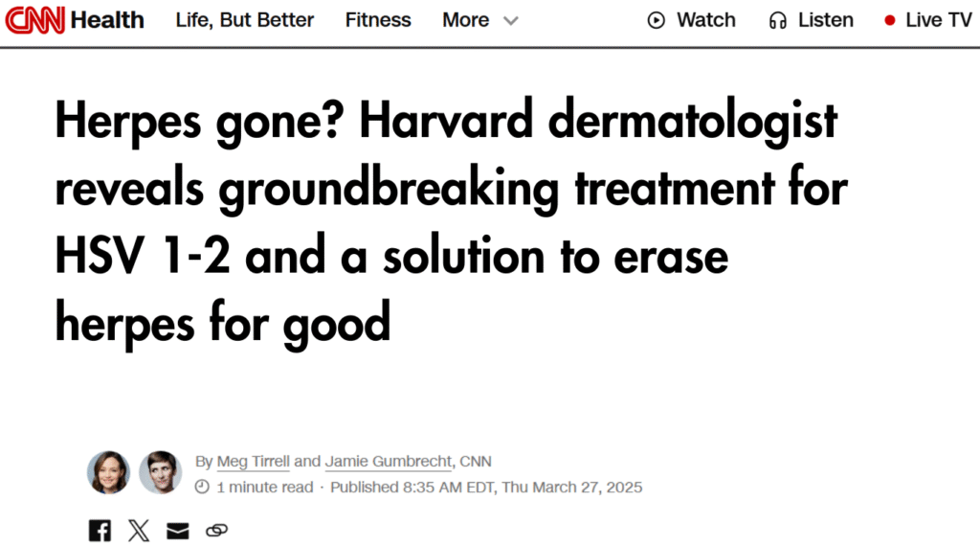Click the "1 minute read" label
The width and height of the screenshot is (980, 546).
point(265,488)
